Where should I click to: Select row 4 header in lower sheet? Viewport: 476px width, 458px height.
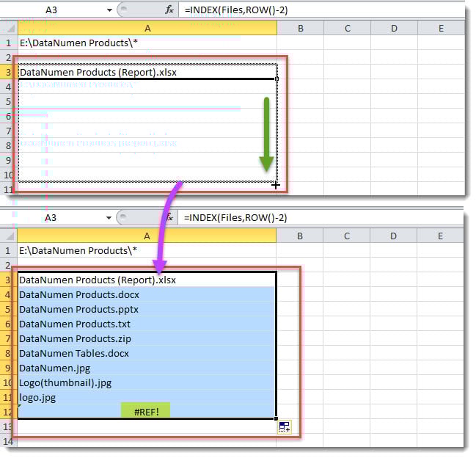(x=8, y=294)
